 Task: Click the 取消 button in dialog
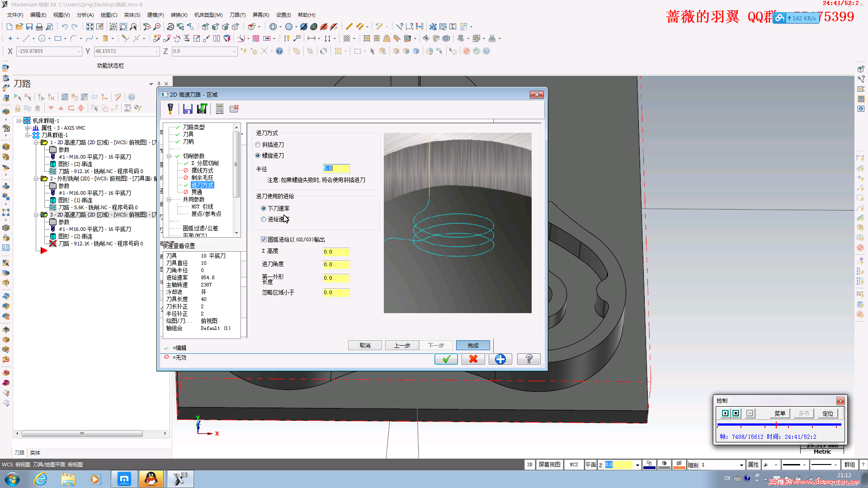(x=365, y=346)
